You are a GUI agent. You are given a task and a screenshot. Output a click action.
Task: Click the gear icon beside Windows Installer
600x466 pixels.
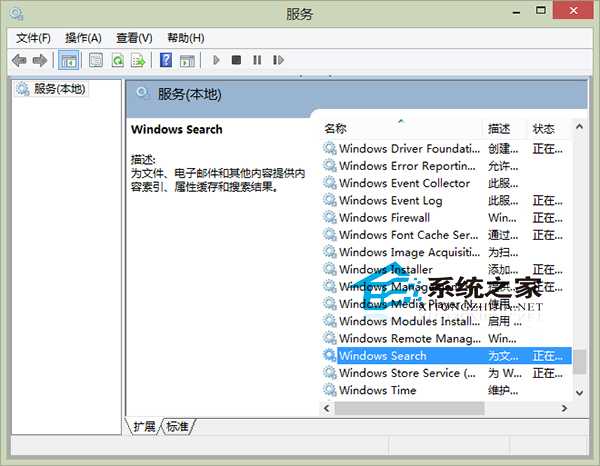click(x=329, y=269)
